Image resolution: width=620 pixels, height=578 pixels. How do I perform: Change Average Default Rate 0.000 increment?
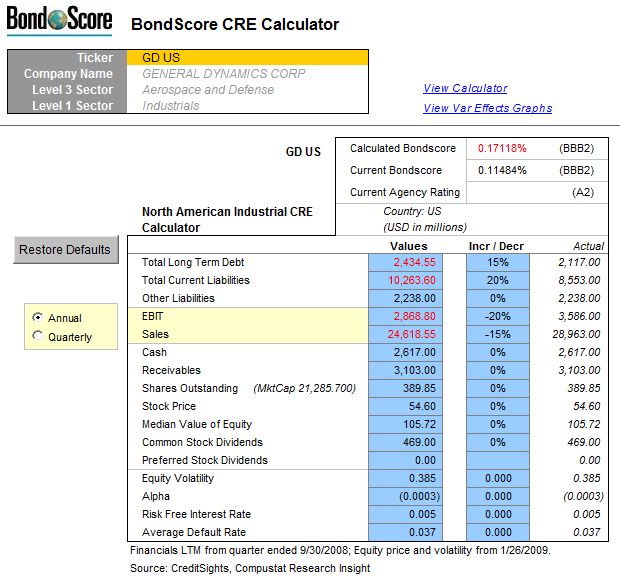point(498,533)
